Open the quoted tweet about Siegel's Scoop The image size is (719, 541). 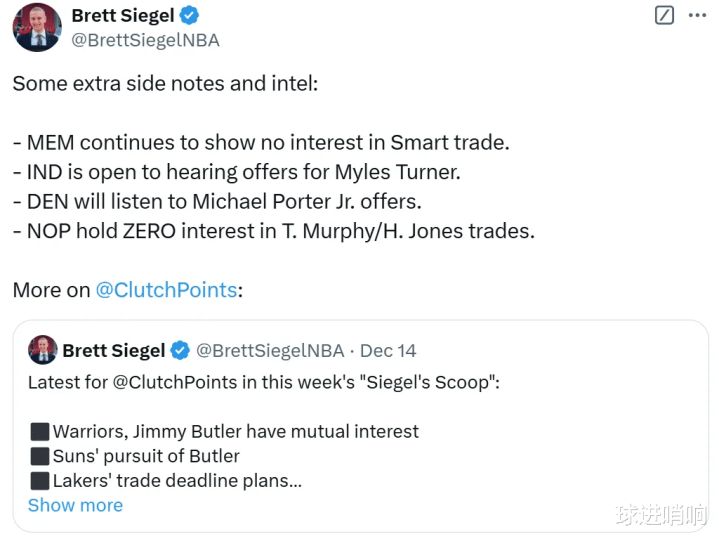pyautogui.click(x=360, y=426)
